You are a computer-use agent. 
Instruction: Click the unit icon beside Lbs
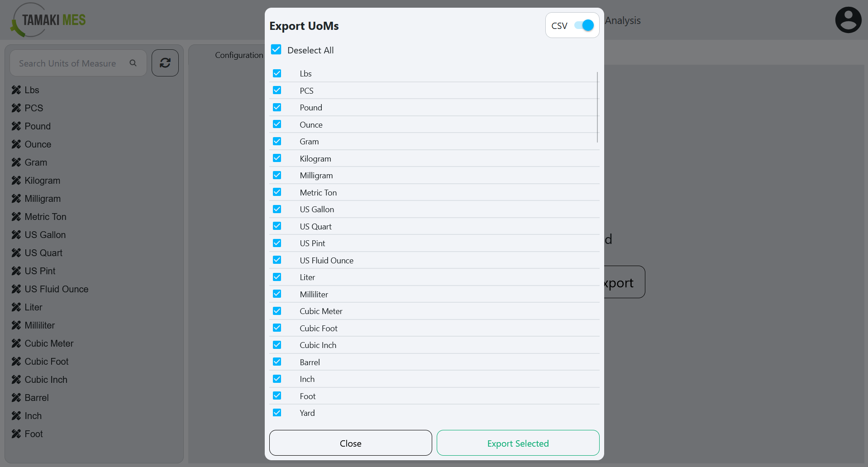pyautogui.click(x=16, y=90)
